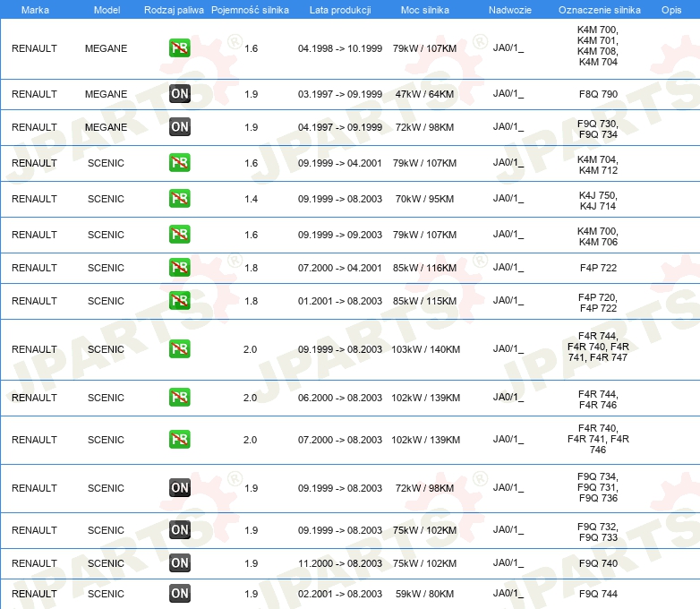Click the Opis column header

[x=670, y=9]
